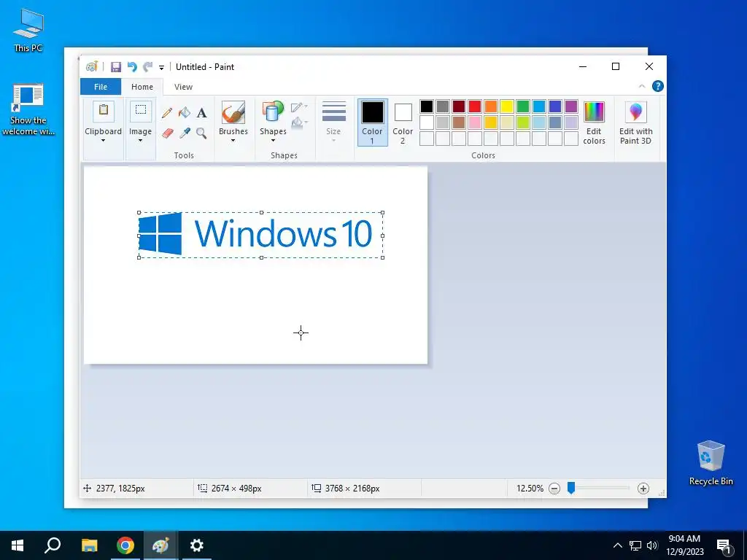
Task: Open the volume speaker tray icon
Action: click(652, 545)
